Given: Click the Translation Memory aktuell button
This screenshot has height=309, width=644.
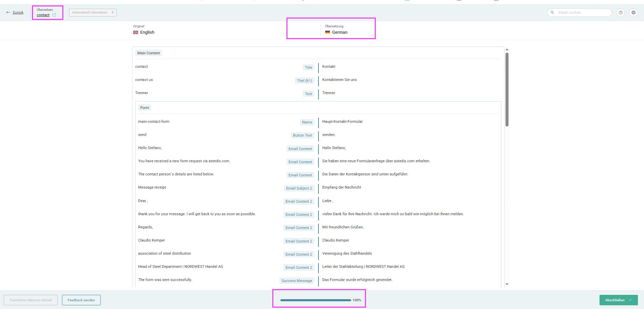Looking at the screenshot, I should pyautogui.click(x=31, y=300).
